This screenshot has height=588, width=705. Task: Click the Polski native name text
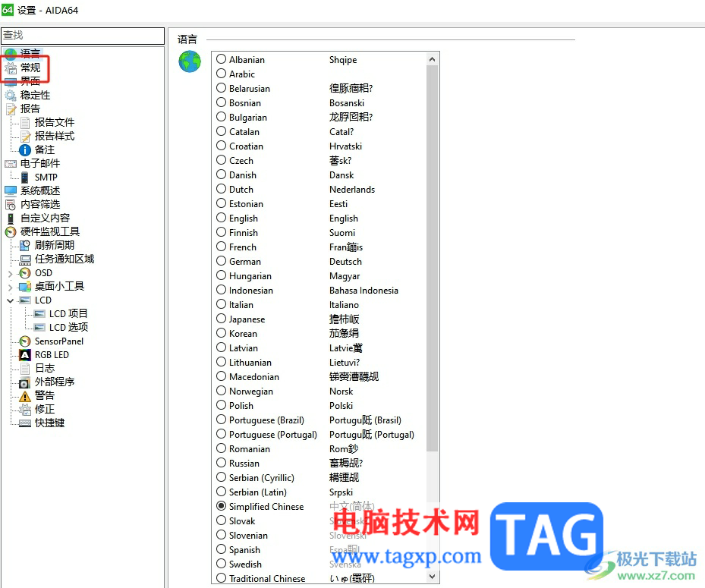tap(341, 405)
